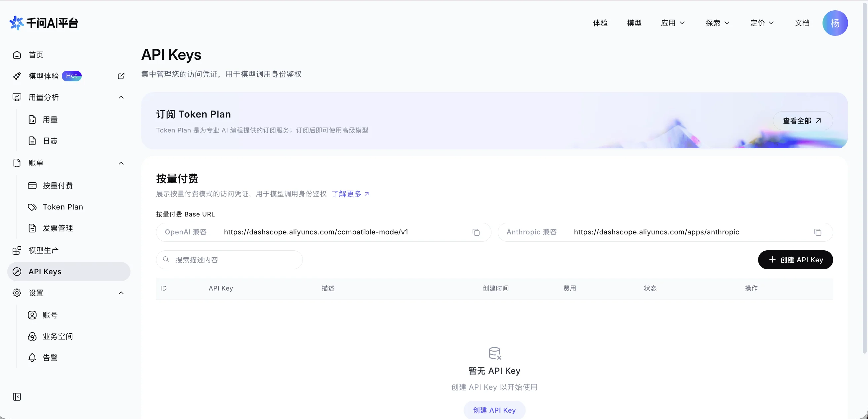
Task: Copy the Anthropic compatible base URL
Action: (818, 232)
